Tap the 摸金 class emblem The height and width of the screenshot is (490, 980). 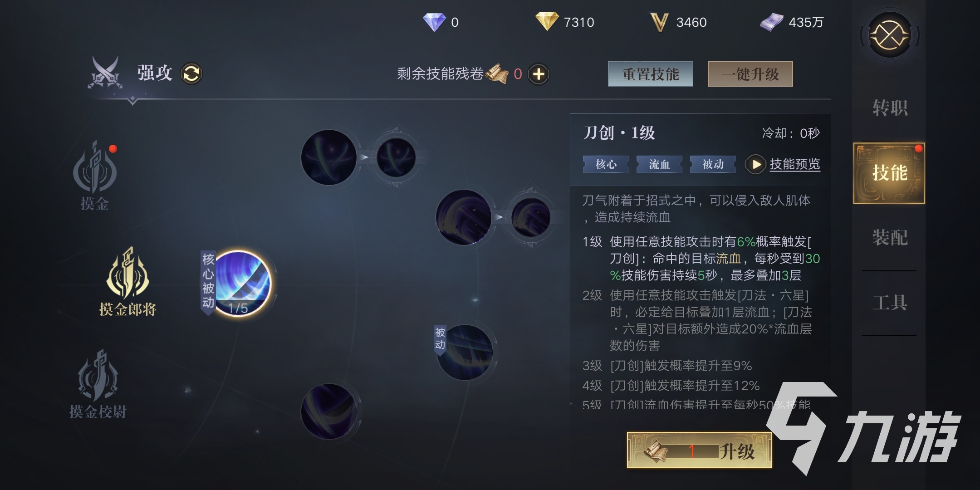pyautogui.click(x=95, y=167)
